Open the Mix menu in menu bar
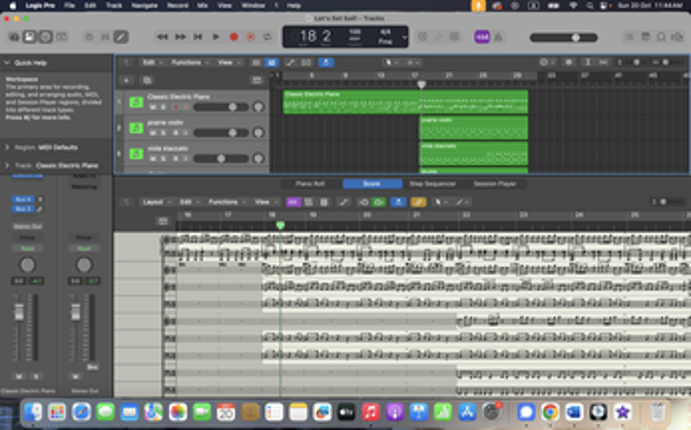Screen dimensions: 691x430 tap(202, 6)
